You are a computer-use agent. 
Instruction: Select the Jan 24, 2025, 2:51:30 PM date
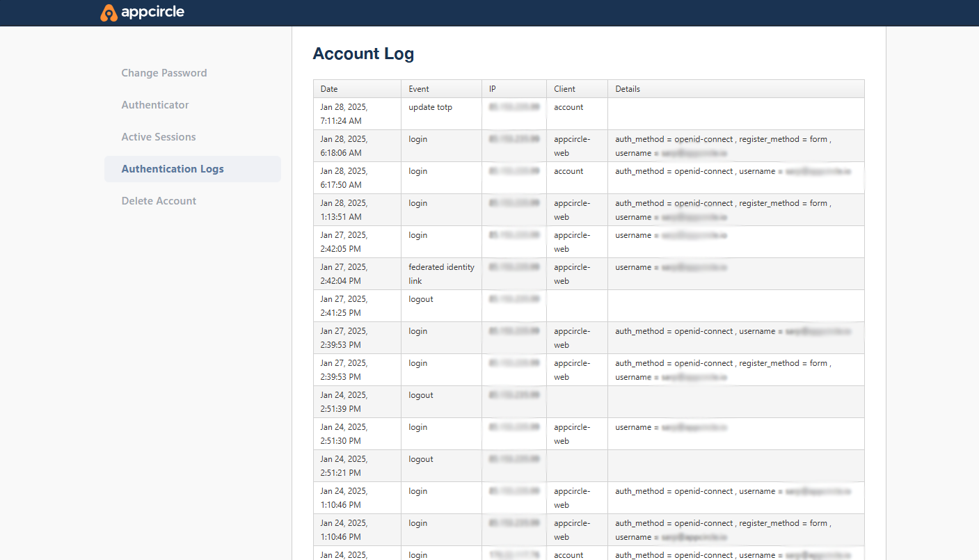pyautogui.click(x=344, y=434)
